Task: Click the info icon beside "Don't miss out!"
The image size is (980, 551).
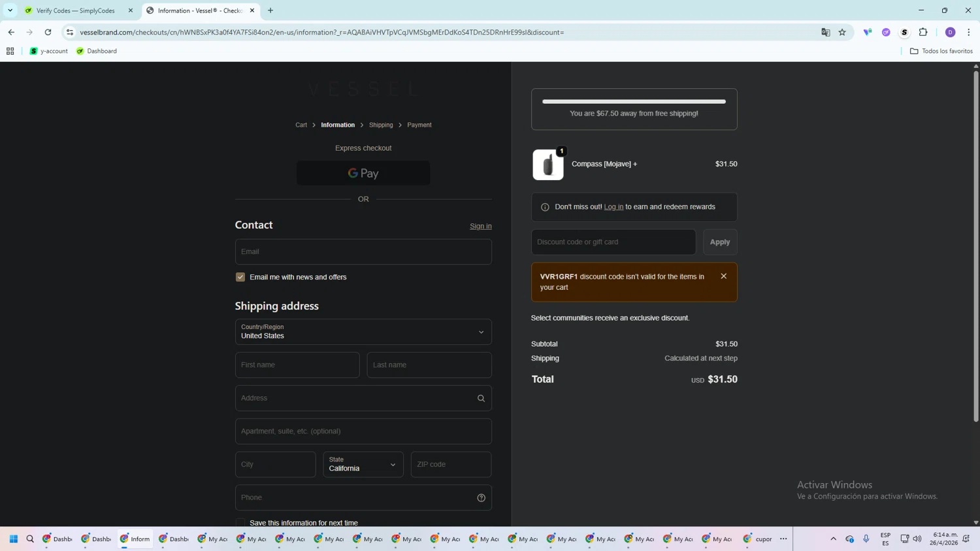Action: point(545,207)
